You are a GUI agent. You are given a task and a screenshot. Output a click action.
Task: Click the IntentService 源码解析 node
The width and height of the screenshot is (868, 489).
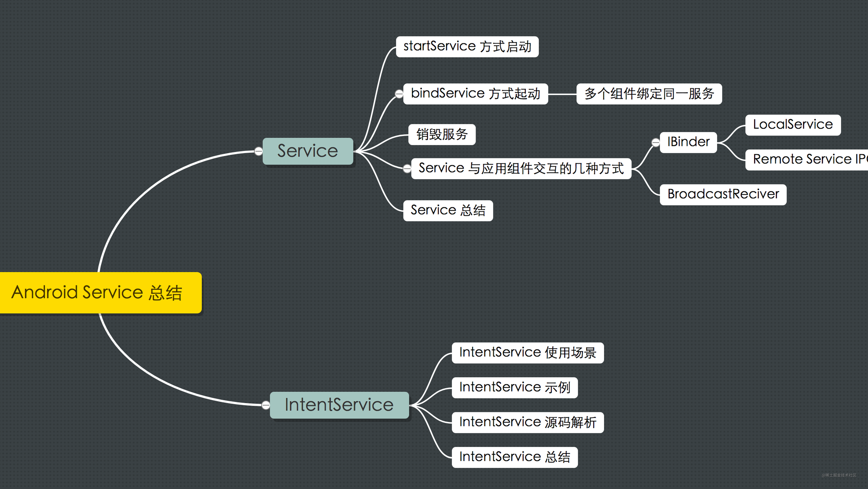pos(528,423)
